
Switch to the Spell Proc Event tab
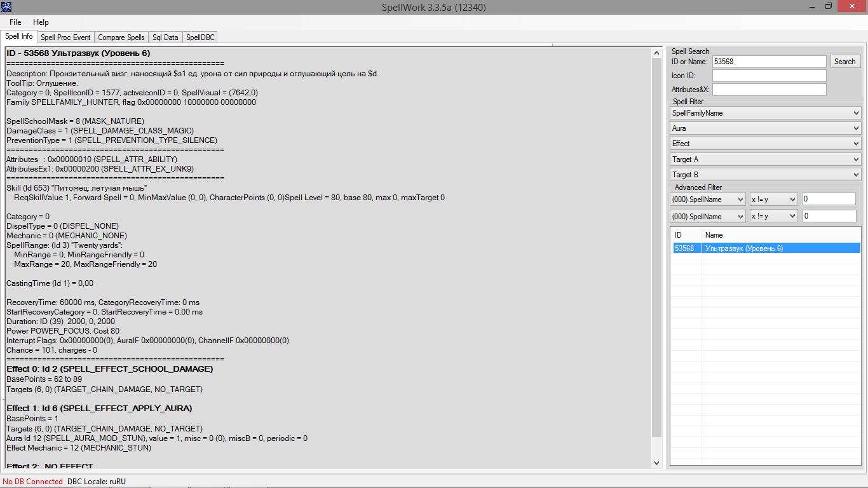(x=65, y=37)
